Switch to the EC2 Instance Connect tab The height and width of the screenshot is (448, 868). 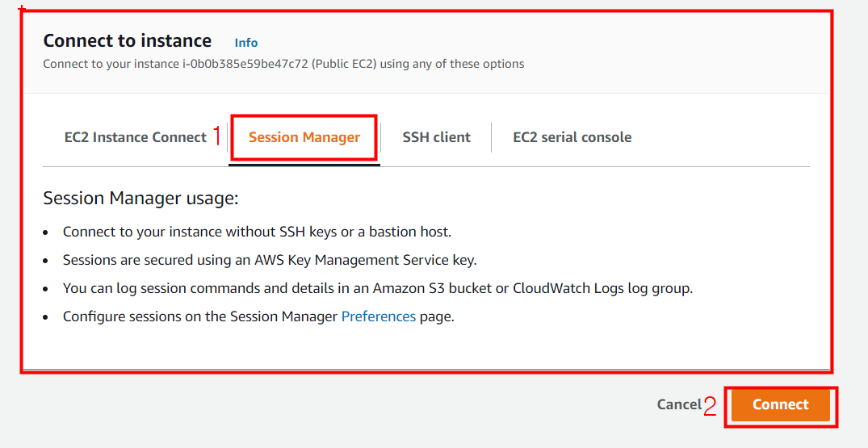pos(135,137)
